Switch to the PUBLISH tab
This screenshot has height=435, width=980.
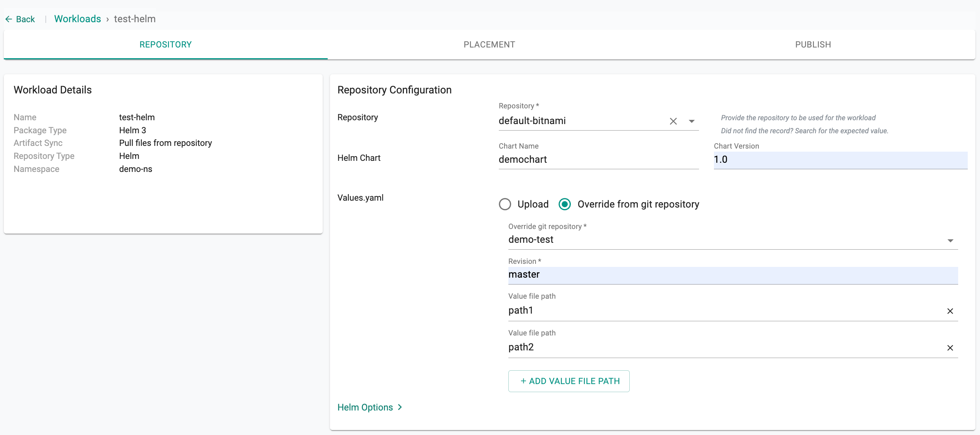[813, 44]
